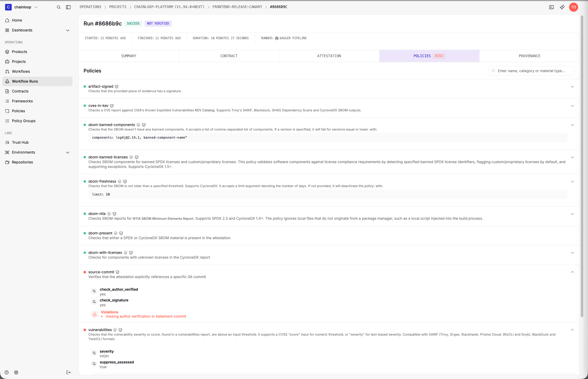Click the Home icon in sidebar
The width and height of the screenshot is (588, 379).
(7, 20)
